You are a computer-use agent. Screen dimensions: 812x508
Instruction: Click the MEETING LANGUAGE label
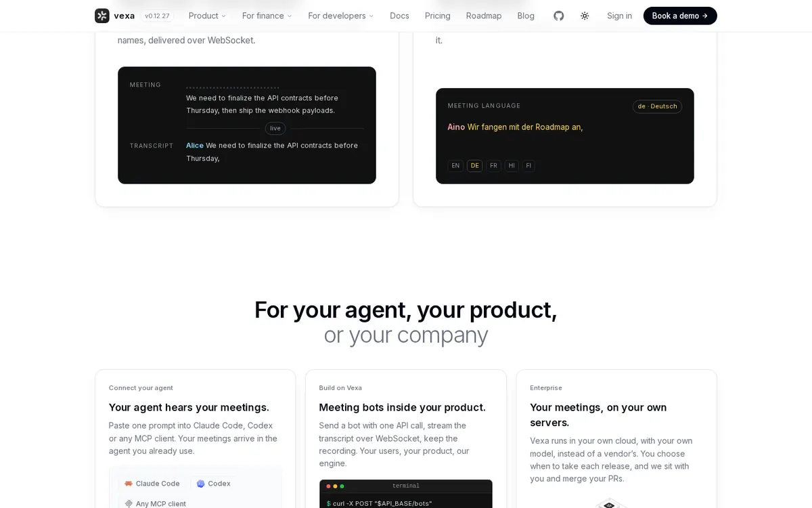click(484, 106)
